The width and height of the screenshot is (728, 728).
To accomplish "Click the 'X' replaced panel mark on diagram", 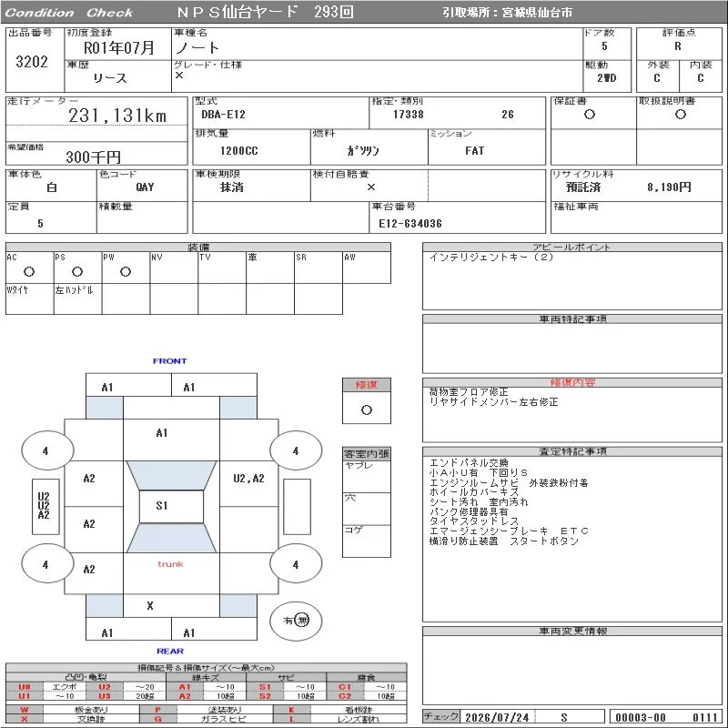I will coord(150,605).
